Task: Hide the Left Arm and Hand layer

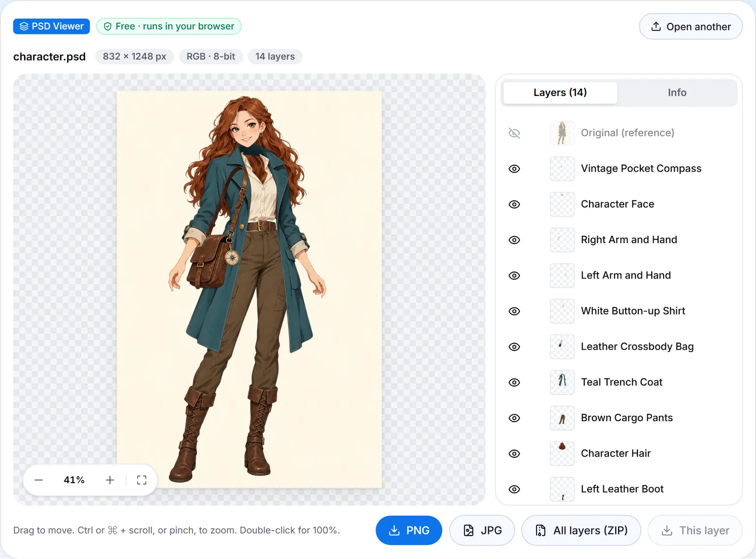Action: click(514, 276)
